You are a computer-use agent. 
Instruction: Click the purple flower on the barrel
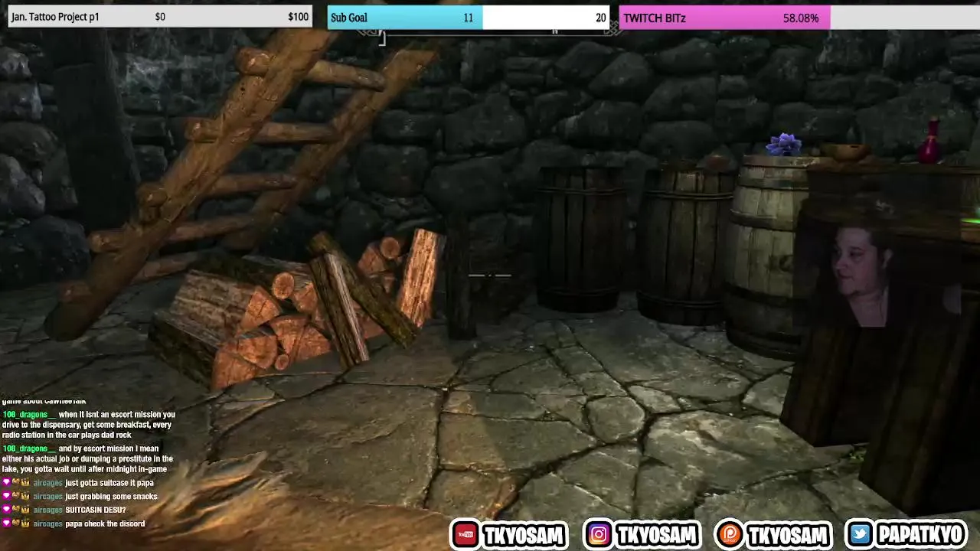(783, 144)
